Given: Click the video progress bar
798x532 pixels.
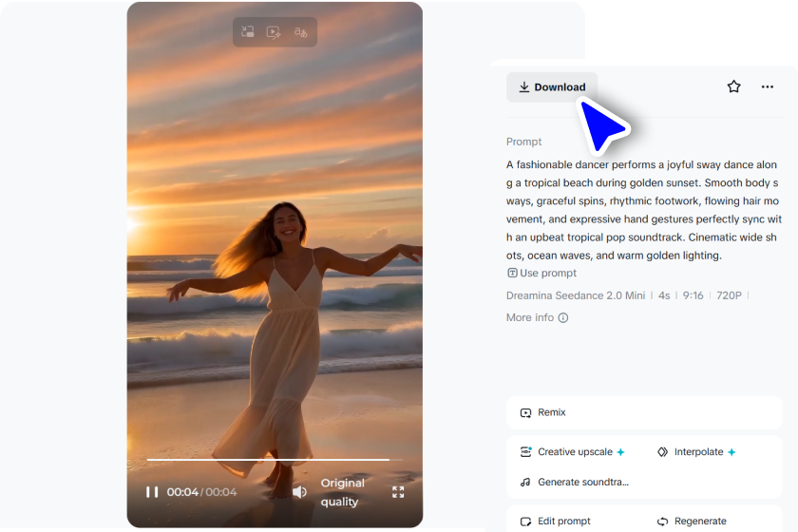Looking at the screenshot, I should pyautogui.click(x=275, y=460).
